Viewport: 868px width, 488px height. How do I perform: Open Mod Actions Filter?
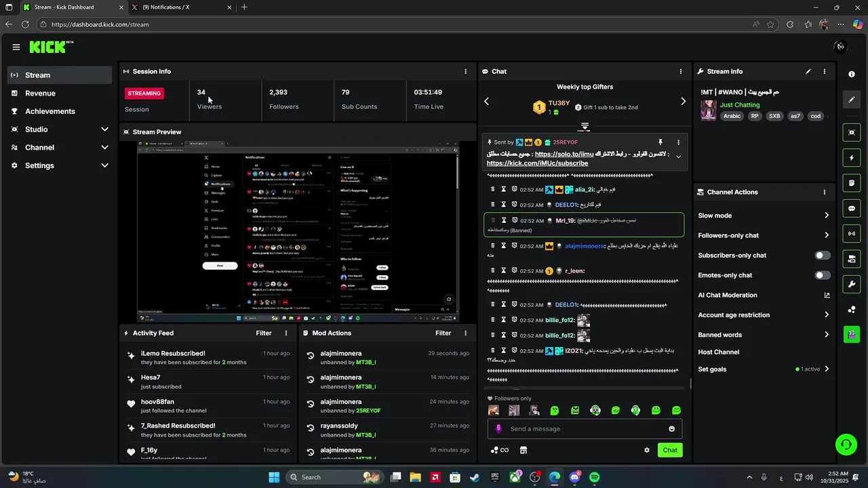tap(443, 333)
